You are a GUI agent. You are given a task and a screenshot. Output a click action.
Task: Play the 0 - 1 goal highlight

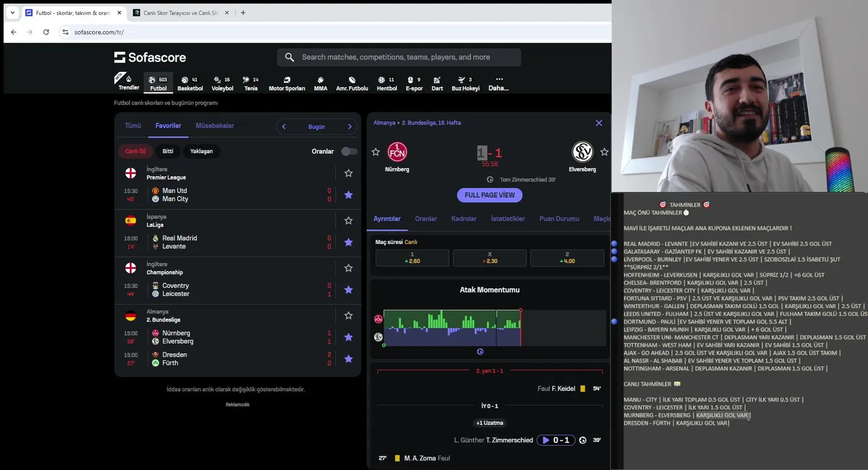(556, 440)
